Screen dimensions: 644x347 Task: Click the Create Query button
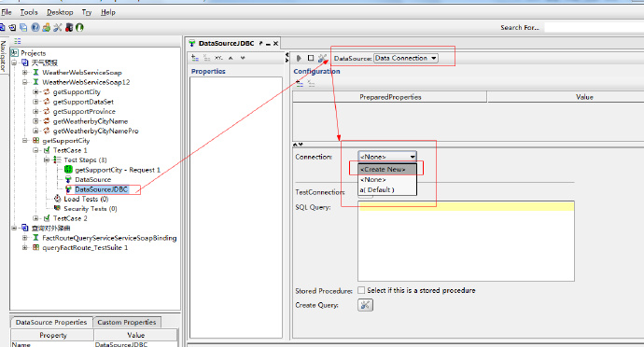[365, 305]
